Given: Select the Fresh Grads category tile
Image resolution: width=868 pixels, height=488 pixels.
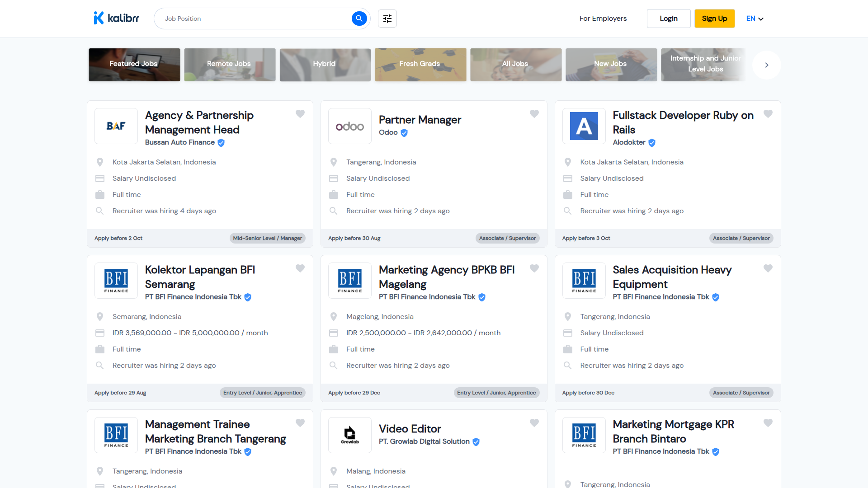Looking at the screenshot, I should click(420, 65).
